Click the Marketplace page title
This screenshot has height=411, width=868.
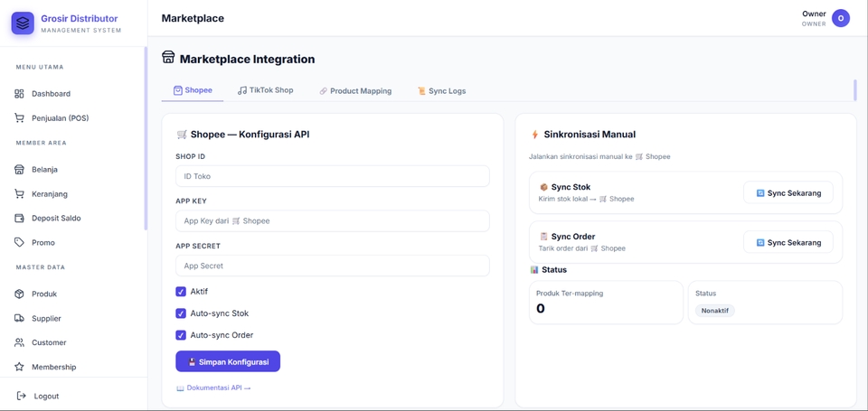[x=193, y=18]
